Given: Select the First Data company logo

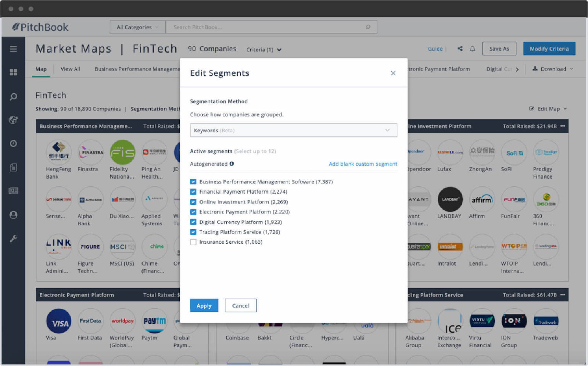Looking at the screenshot, I should tap(90, 321).
